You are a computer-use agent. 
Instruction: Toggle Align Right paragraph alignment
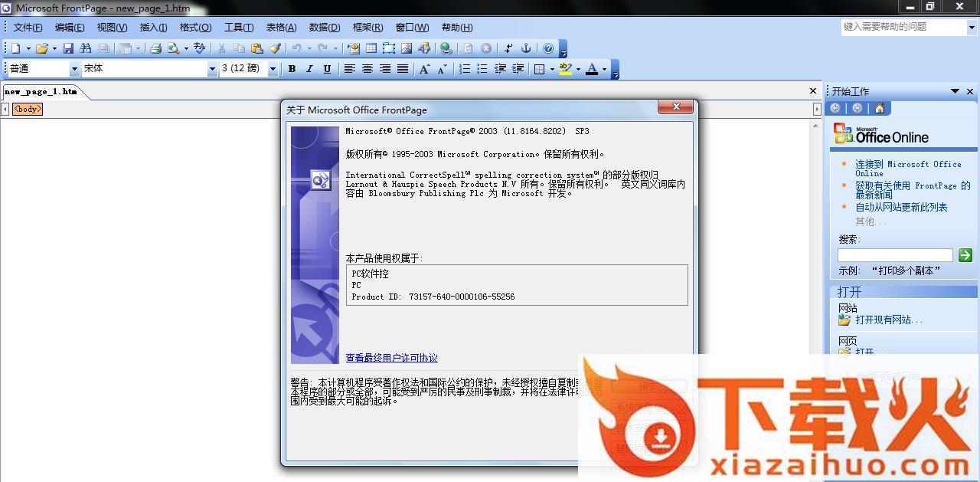pyautogui.click(x=385, y=69)
